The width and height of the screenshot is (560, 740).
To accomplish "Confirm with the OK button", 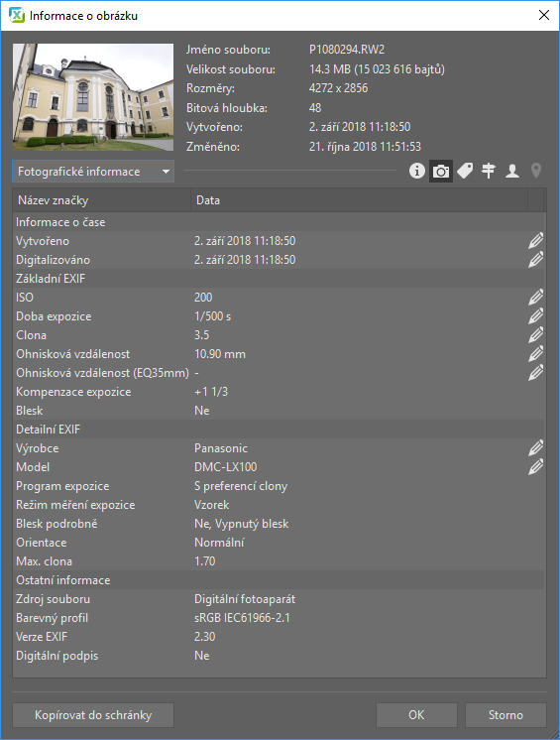I will tap(416, 715).
